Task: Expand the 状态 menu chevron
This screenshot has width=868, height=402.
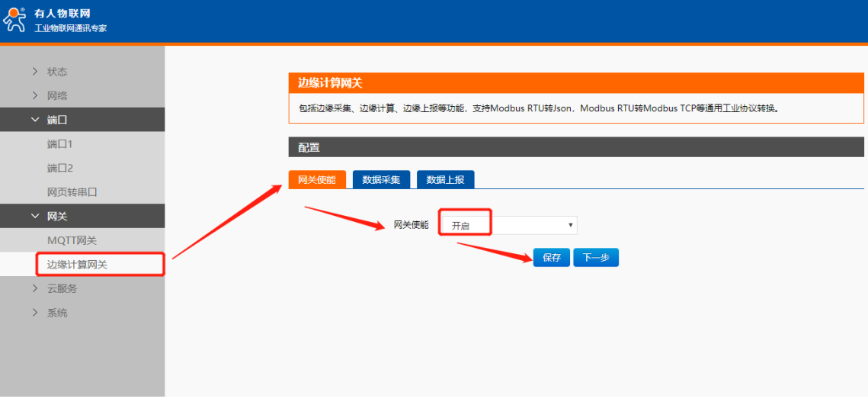Action: 35,72
